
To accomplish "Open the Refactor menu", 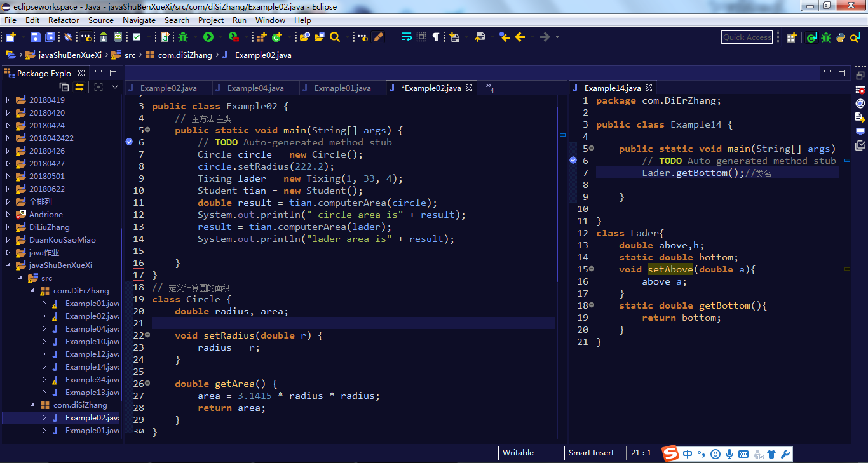I will [x=64, y=20].
